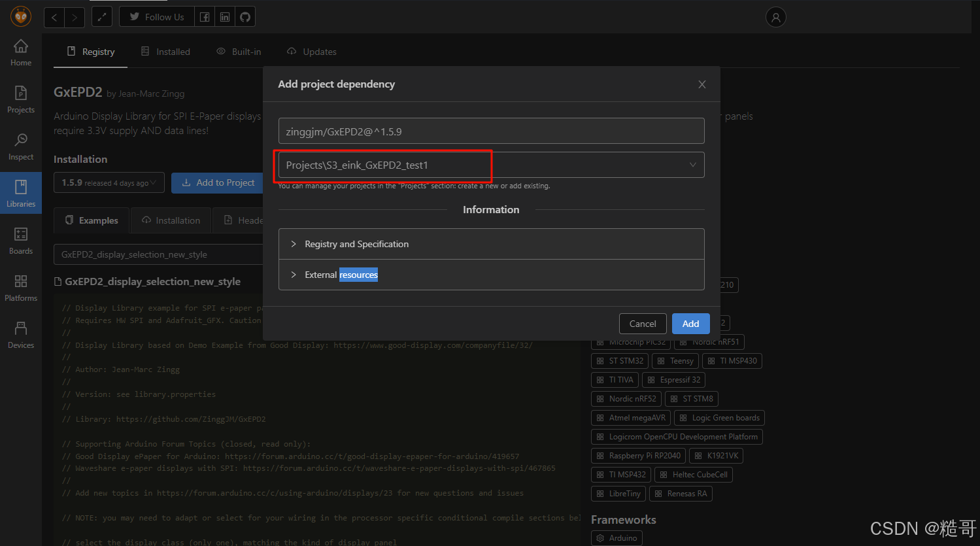The image size is (980, 546).
Task: Click the Heltec CubeCell platform tag
Action: click(x=694, y=475)
